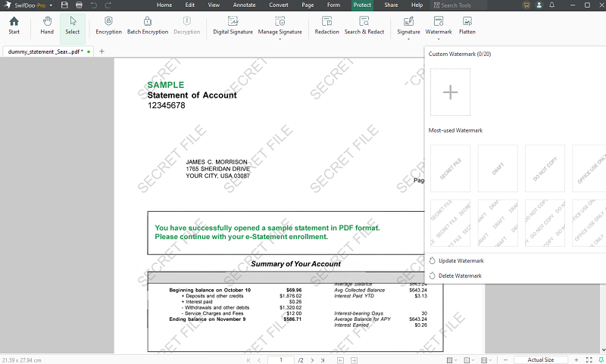Click the Watermark tool
The height and width of the screenshot is (364, 606).
(439, 26)
